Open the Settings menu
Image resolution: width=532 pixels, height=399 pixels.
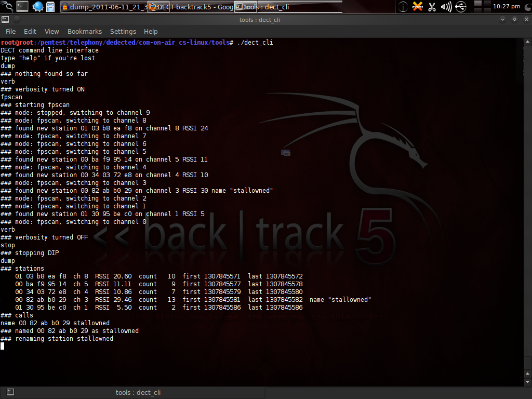[x=123, y=31]
